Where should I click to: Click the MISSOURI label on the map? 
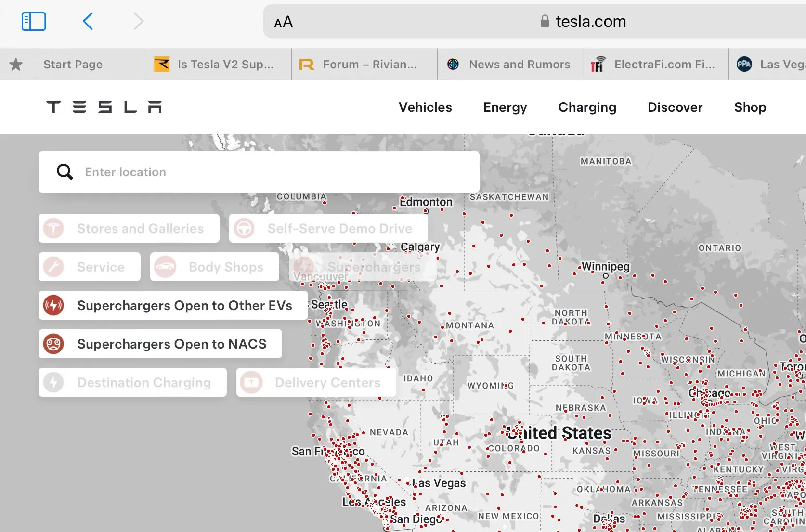tap(656, 454)
